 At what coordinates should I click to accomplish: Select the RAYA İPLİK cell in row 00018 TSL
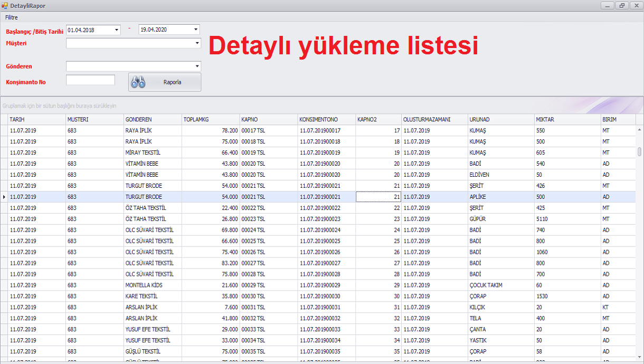coord(153,141)
